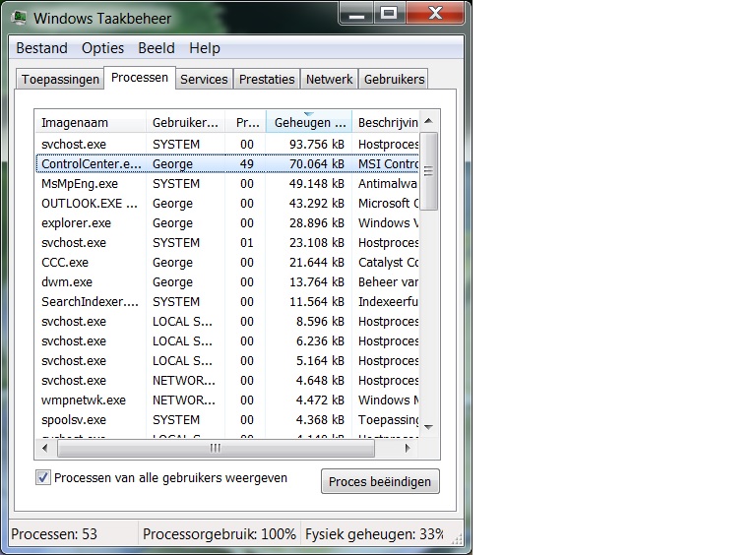Viewport: 756px width, 555px height.
Task: Sort by the Pr... CPU column header
Action: pos(245,122)
